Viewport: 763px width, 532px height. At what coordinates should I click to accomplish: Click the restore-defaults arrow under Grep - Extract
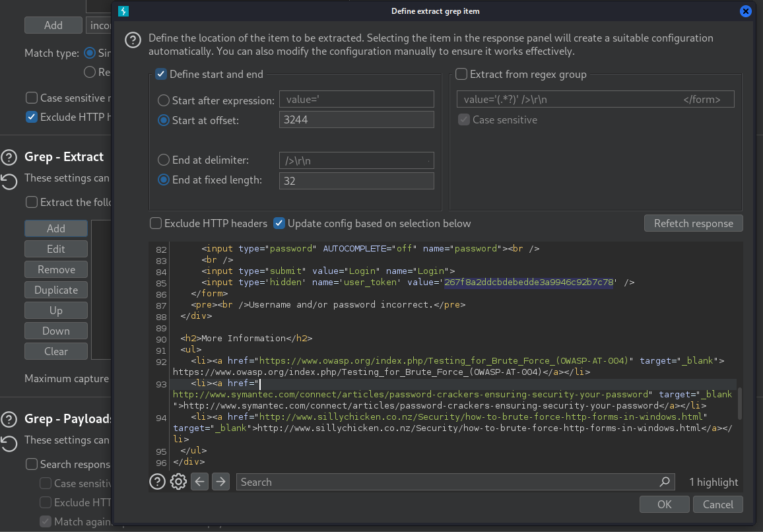tap(8, 182)
